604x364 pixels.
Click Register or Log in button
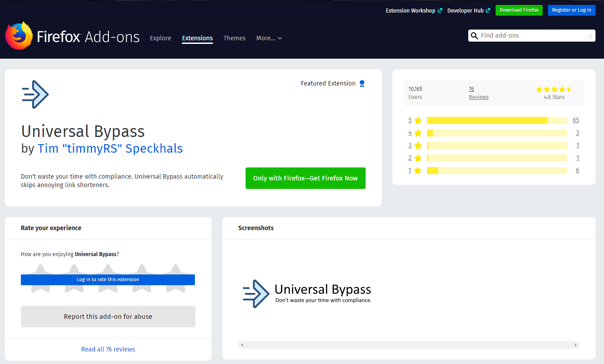click(x=571, y=10)
